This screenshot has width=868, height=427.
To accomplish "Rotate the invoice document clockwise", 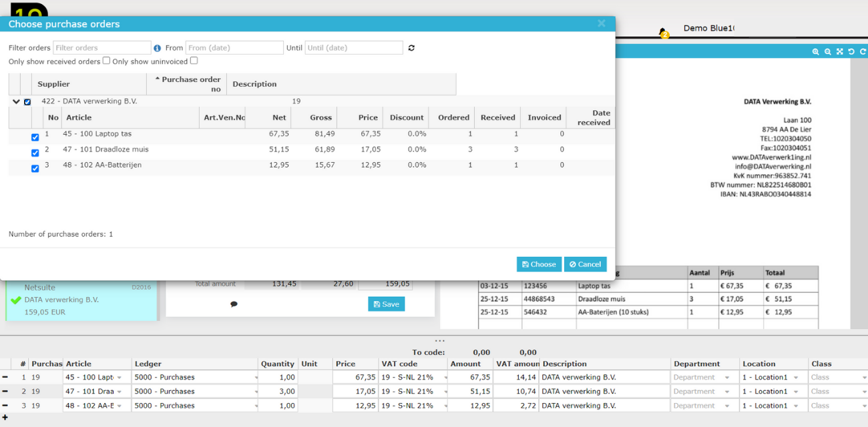I will point(863,51).
